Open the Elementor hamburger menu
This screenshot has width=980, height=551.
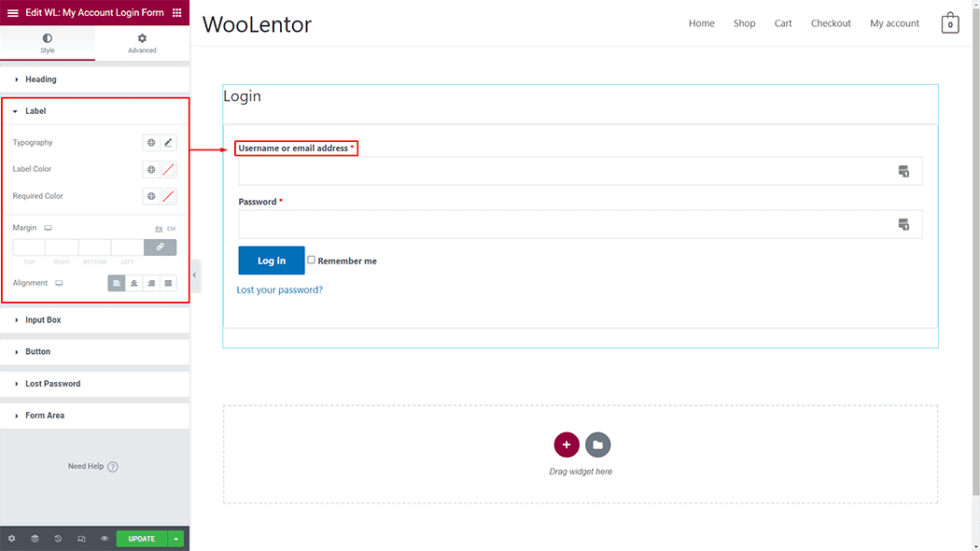13,13
